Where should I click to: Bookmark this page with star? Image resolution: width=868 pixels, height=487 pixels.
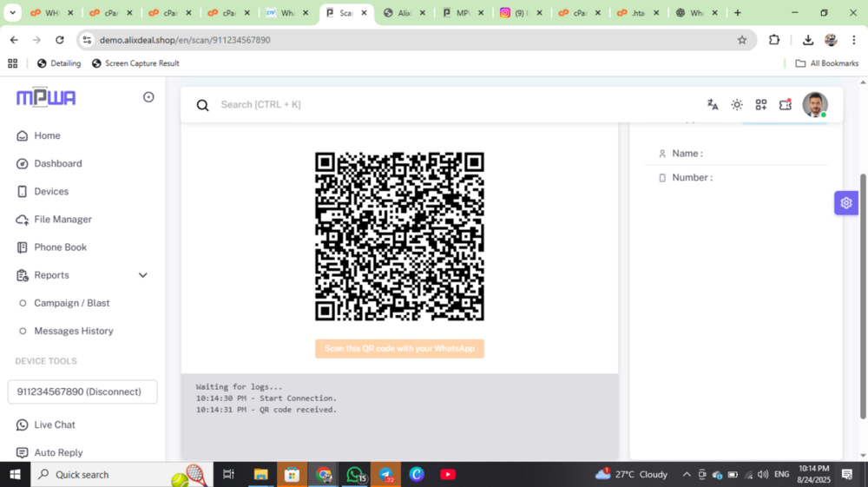[742, 40]
